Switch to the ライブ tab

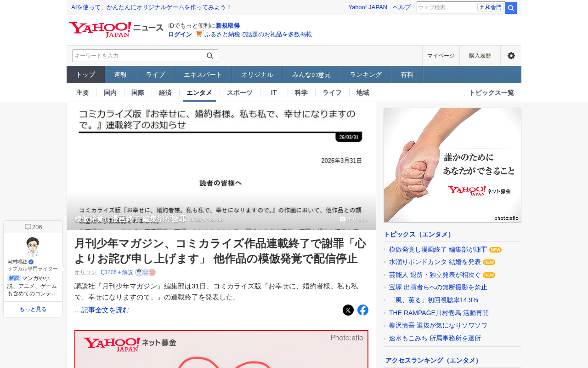[x=155, y=75]
